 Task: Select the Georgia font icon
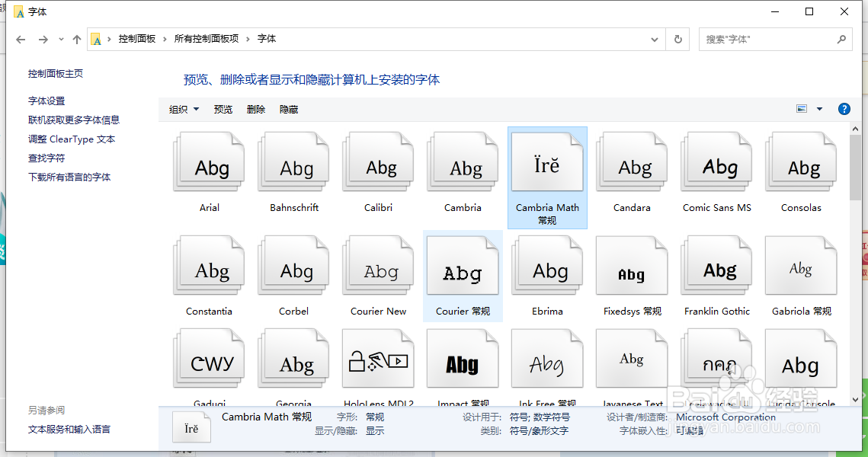pyautogui.click(x=294, y=359)
